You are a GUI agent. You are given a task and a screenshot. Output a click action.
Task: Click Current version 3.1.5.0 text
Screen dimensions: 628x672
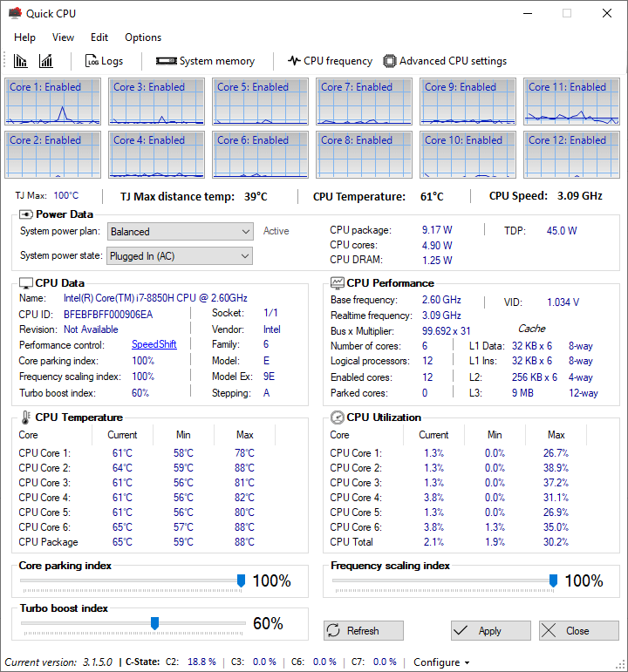58,662
